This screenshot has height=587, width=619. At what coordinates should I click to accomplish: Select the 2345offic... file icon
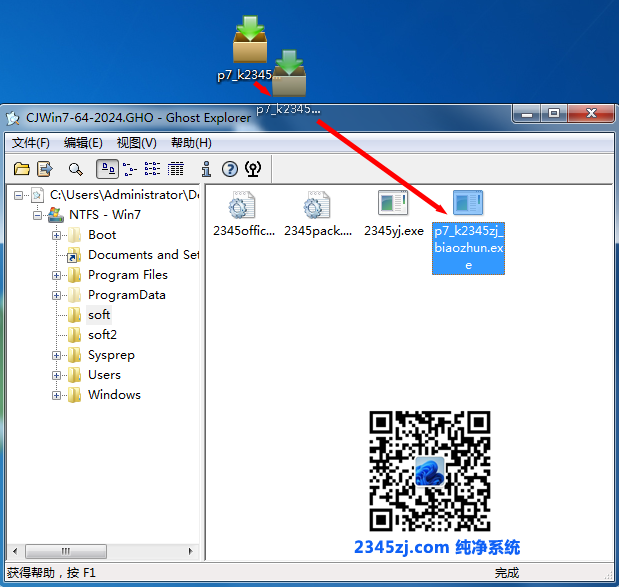[x=242, y=204]
